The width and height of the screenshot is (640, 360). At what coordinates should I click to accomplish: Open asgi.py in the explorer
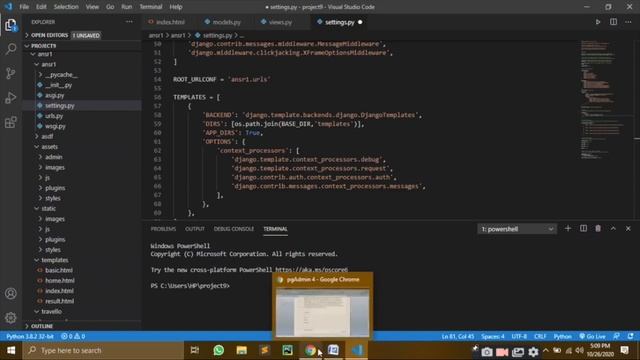55,95
